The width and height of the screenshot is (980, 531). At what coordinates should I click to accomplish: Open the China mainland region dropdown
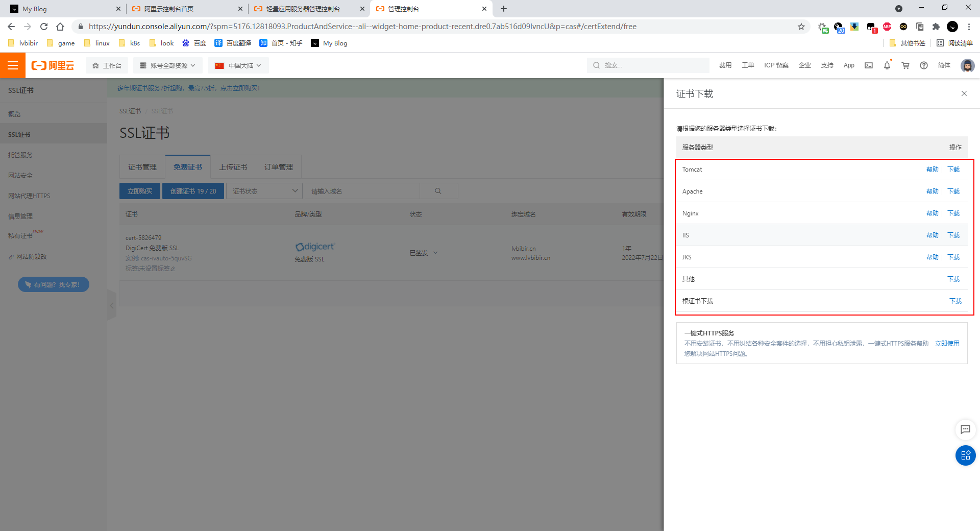pyautogui.click(x=238, y=65)
